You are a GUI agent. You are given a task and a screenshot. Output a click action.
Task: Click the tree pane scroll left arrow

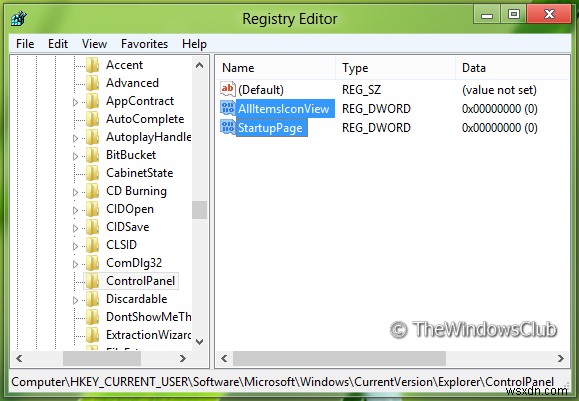(19, 358)
